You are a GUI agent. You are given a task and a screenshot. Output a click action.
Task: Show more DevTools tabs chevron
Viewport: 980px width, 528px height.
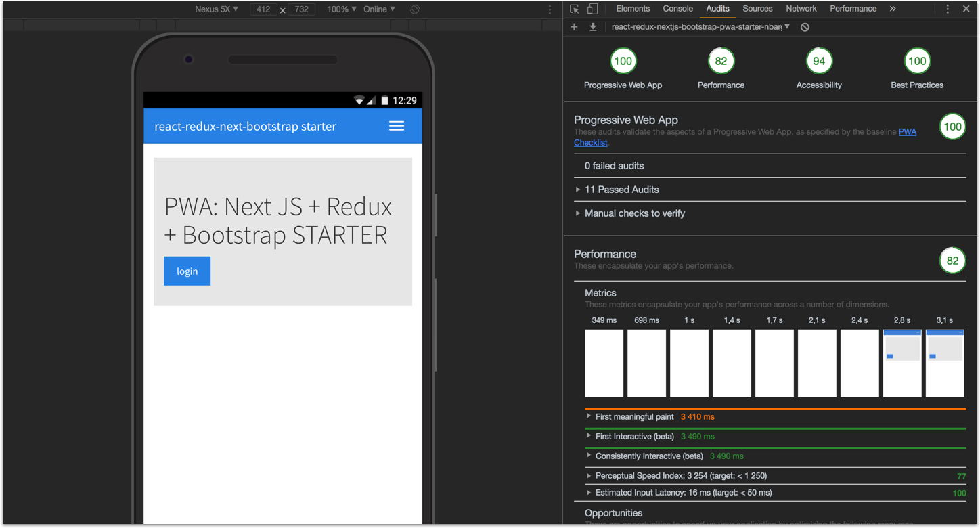(x=893, y=9)
